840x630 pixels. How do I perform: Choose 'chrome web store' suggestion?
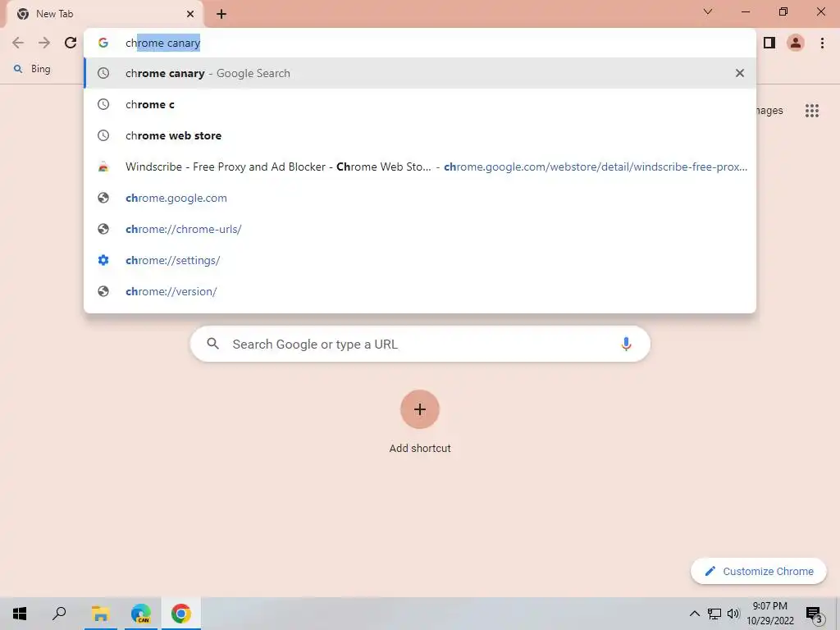(420, 135)
